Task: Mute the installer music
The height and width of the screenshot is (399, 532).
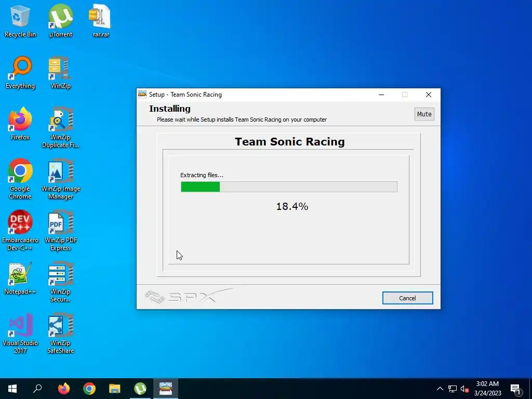Action: 424,114
